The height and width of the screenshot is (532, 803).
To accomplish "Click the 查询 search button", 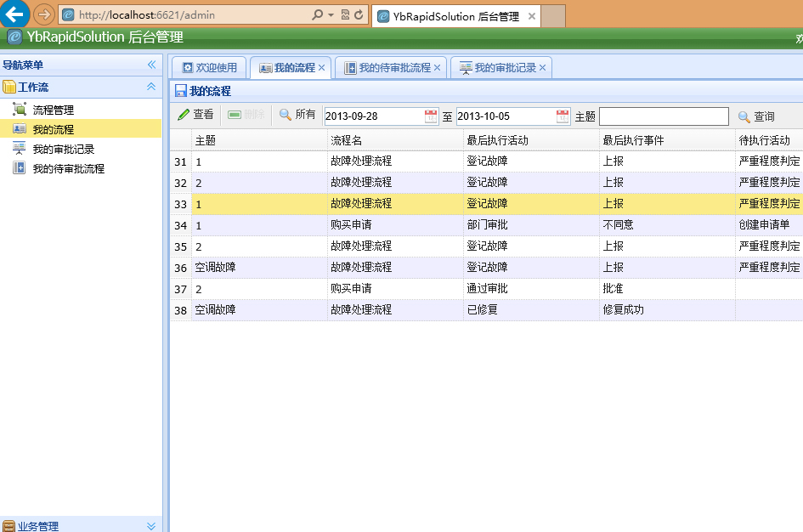I will pos(755,116).
